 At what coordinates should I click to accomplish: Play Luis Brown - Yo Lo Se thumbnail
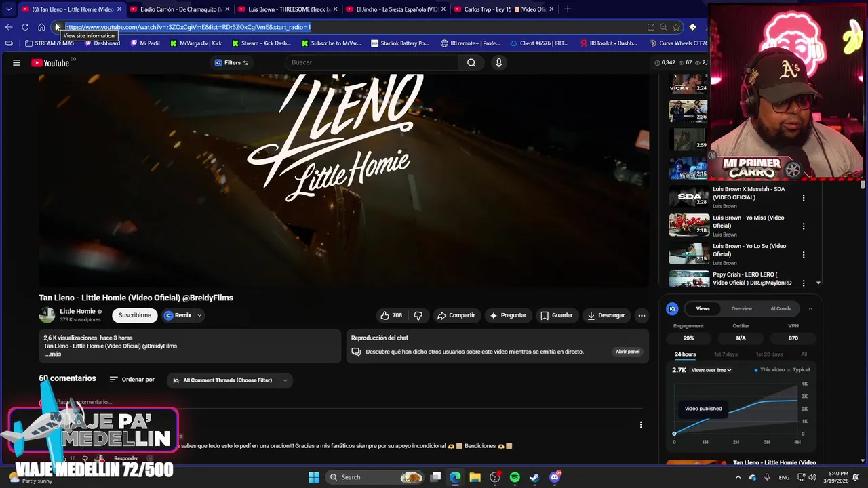[689, 253]
